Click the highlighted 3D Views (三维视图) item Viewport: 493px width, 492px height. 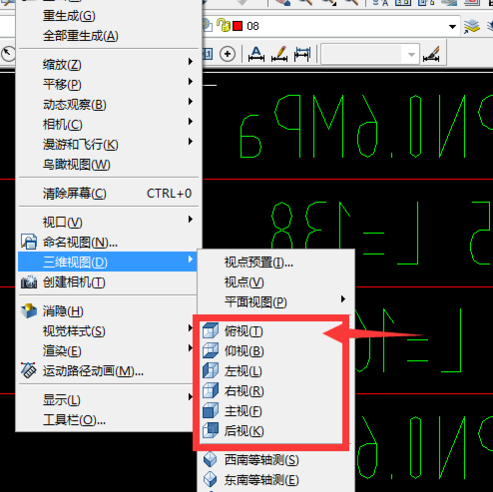click(108, 262)
